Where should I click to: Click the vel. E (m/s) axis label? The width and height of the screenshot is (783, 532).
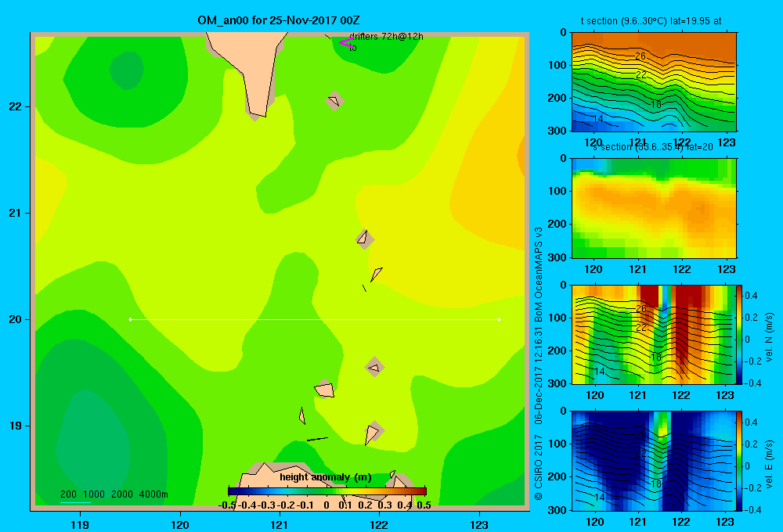pyautogui.click(x=769, y=464)
